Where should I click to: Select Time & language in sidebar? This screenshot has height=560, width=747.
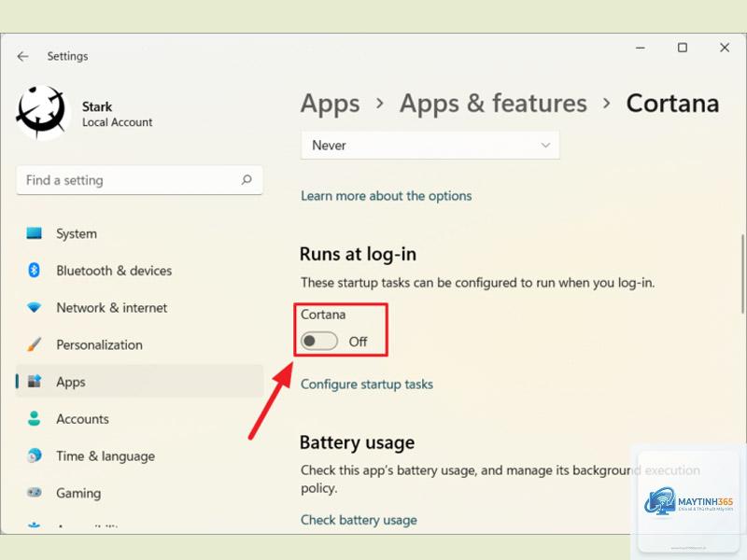pos(139,456)
